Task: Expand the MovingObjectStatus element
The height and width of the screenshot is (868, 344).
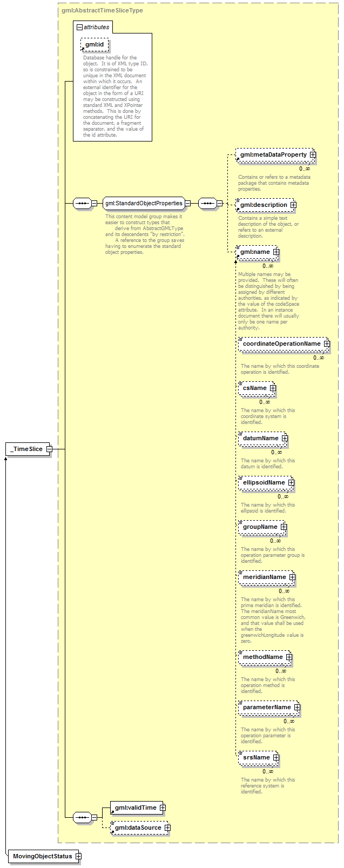Action: [x=78, y=856]
